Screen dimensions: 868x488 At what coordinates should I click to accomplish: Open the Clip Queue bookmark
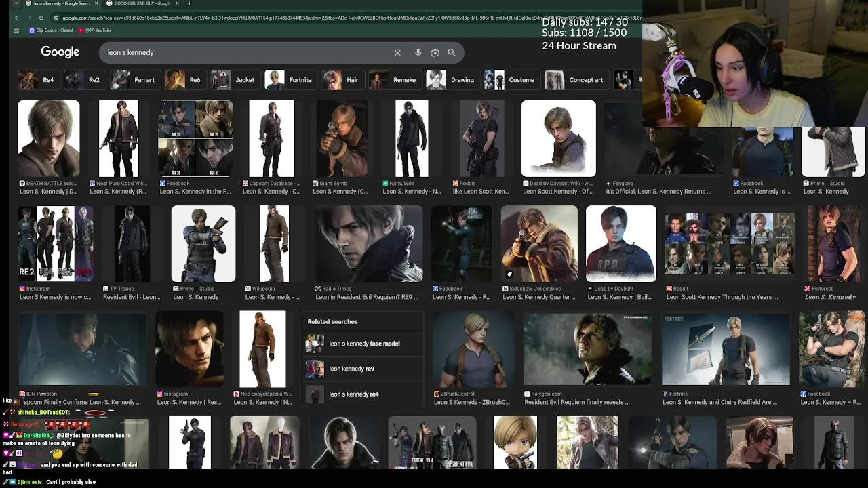(x=51, y=30)
